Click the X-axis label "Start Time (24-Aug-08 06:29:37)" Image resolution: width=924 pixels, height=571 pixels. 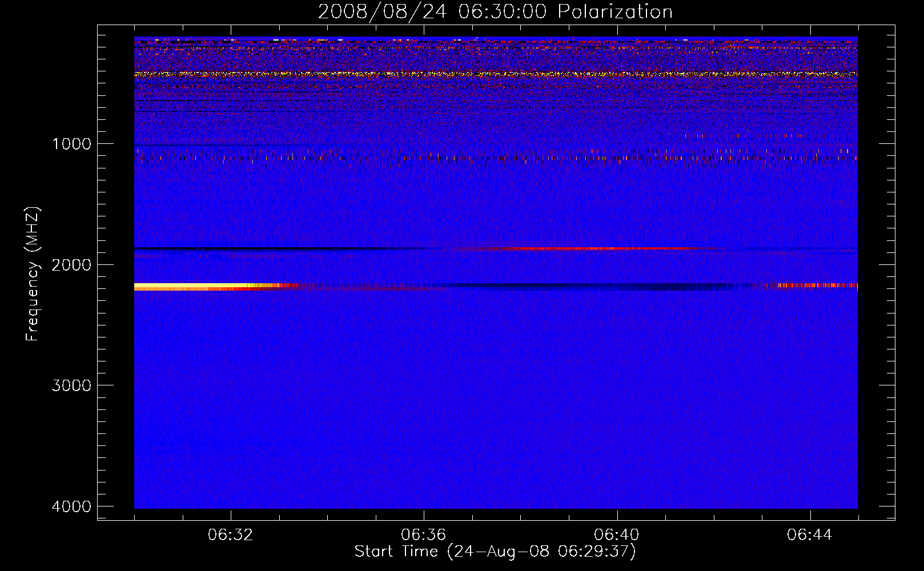[x=495, y=552]
